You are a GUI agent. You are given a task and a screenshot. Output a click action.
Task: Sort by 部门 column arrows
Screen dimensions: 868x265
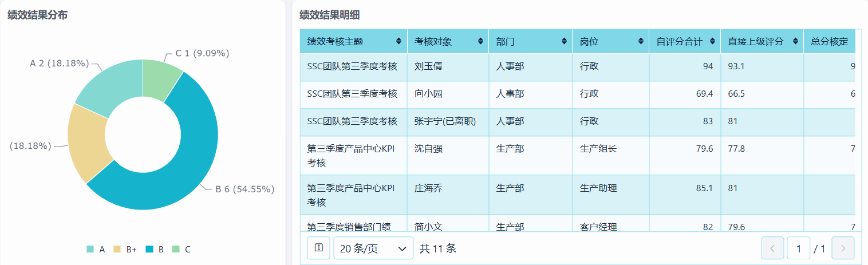pos(563,41)
